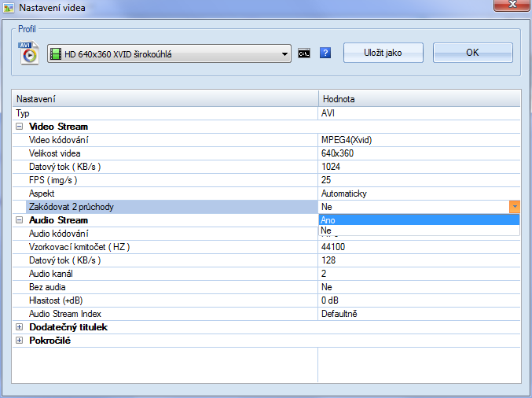
Task: Choose Ne from the dropdown list
Action: (419, 230)
